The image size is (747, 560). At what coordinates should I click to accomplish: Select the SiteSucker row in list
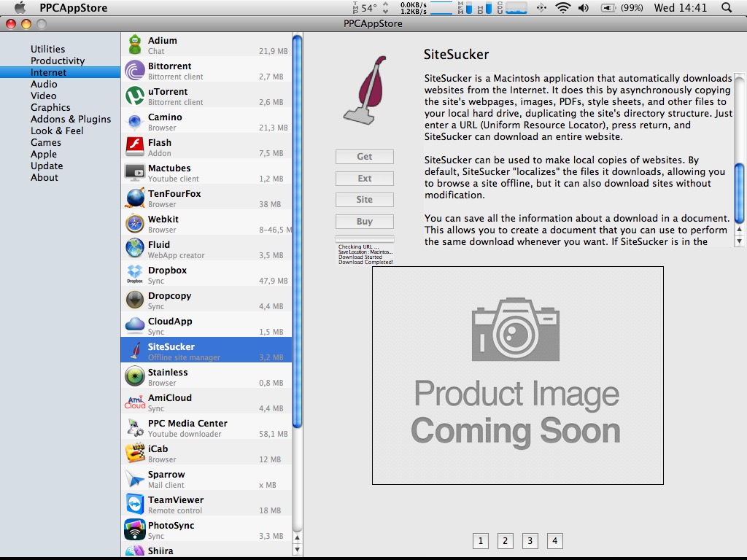click(x=206, y=351)
